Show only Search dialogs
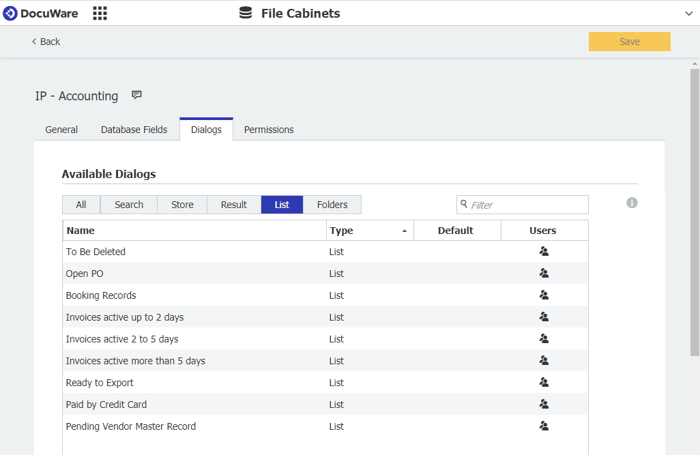Image resolution: width=700 pixels, height=455 pixels. click(x=129, y=205)
